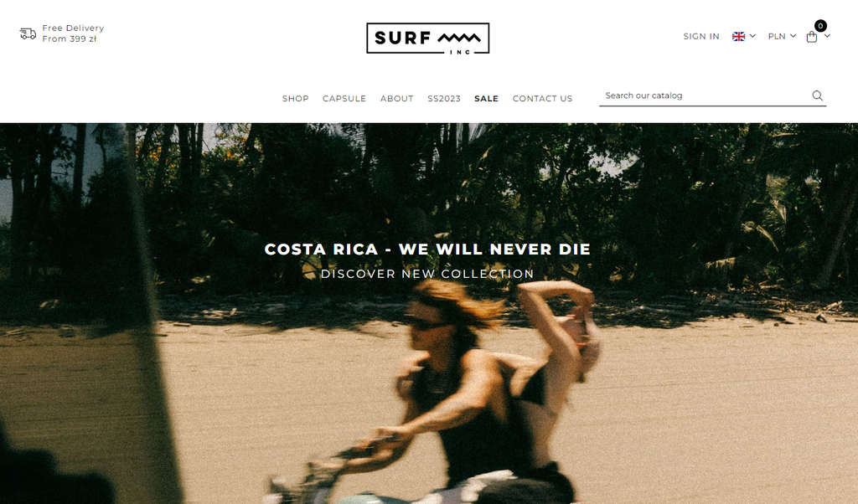Select the SS2023 menu item
This screenshot has height=504, width=858.
[444, 99]
